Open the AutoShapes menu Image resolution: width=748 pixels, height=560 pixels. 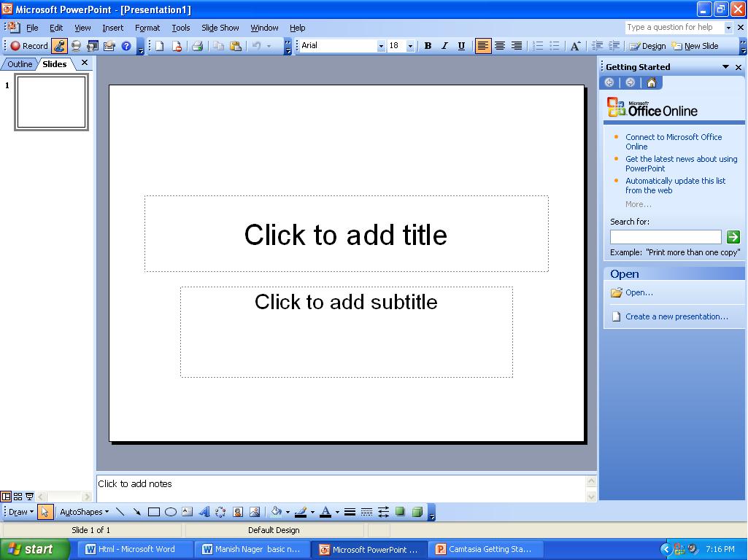(80, 512)
